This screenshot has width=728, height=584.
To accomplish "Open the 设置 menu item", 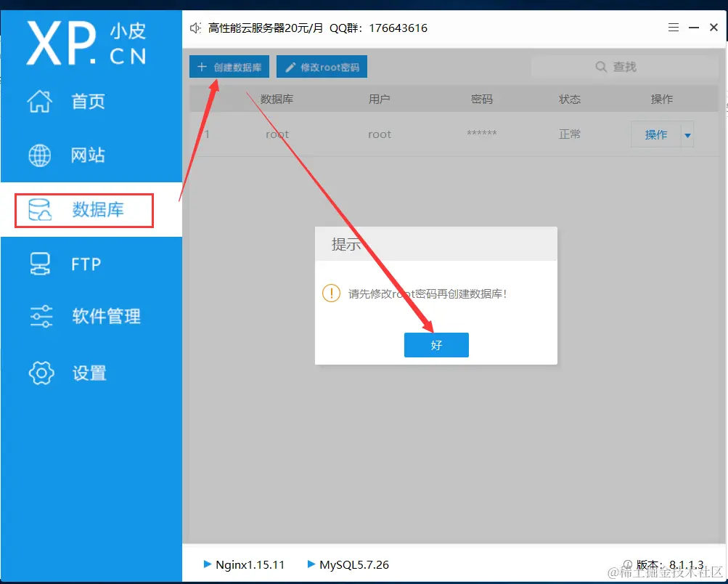I will click(91, 373).
